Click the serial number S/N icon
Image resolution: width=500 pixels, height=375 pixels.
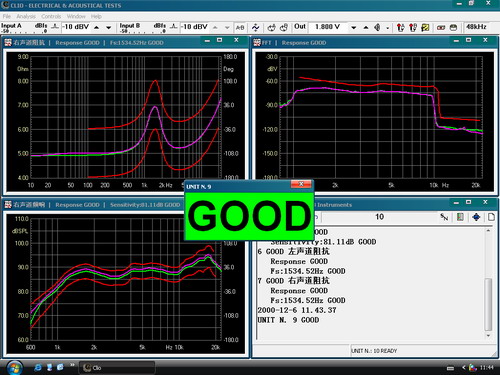(444, 217)
